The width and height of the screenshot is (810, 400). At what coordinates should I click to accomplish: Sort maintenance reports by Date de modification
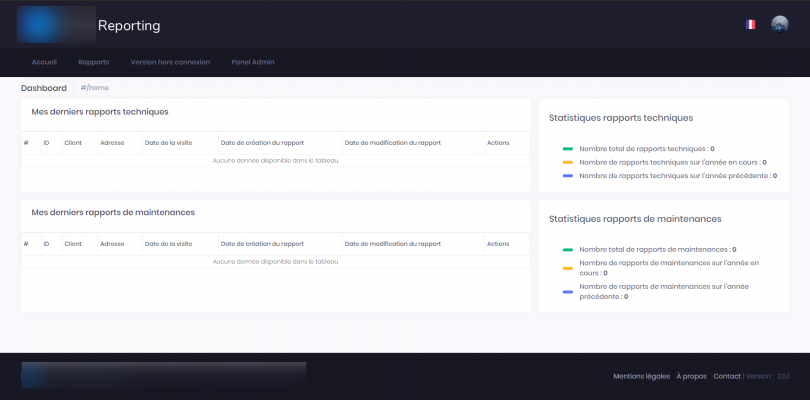coord(392,244)
